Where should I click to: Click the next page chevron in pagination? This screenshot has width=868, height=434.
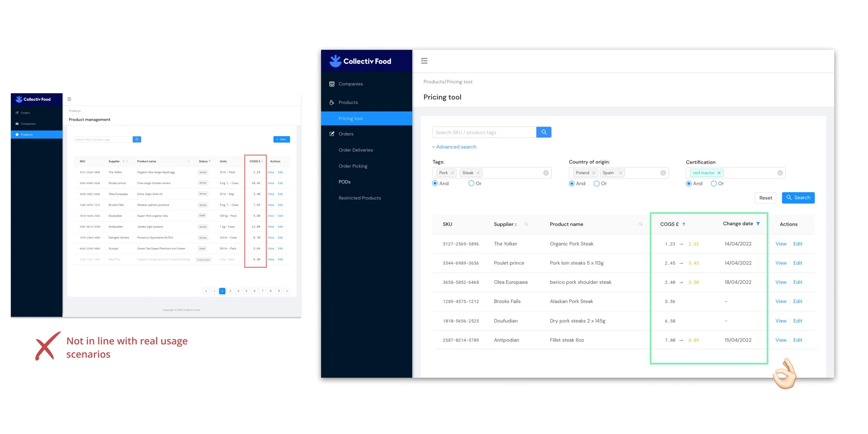coord(287,291)
